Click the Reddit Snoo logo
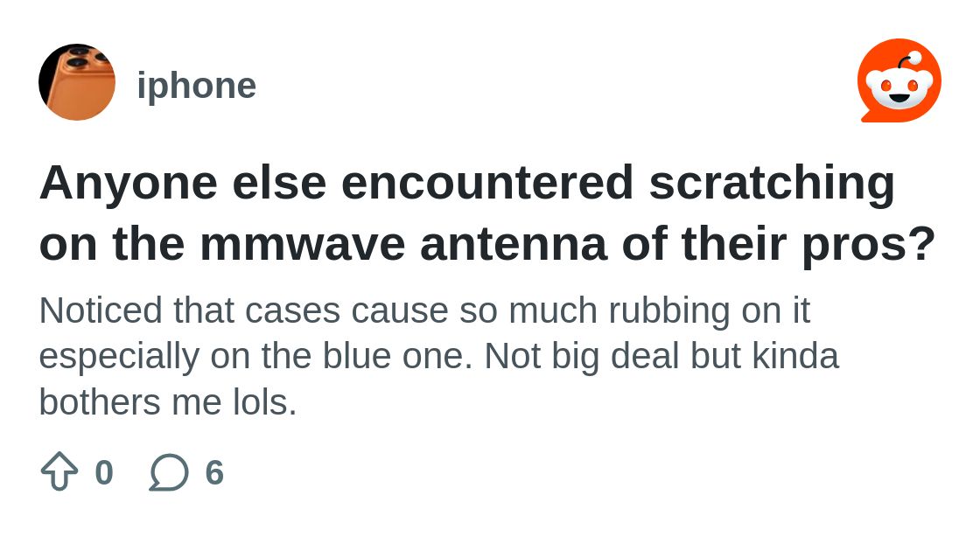This screenshot has height=537, width=980. pos(899,80)
